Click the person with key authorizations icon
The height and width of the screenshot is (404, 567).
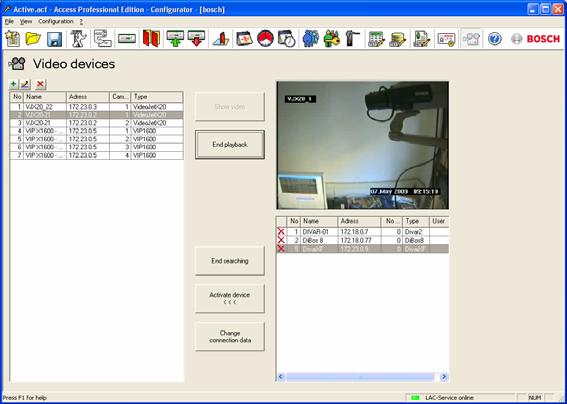pos(332,38)
